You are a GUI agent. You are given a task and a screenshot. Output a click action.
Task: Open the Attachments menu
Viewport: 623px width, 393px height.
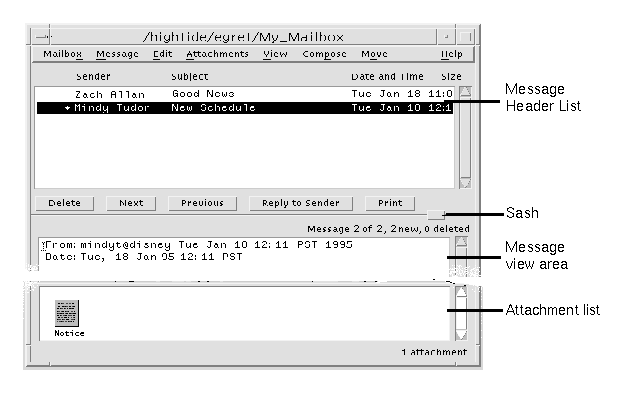coord(217,54)
